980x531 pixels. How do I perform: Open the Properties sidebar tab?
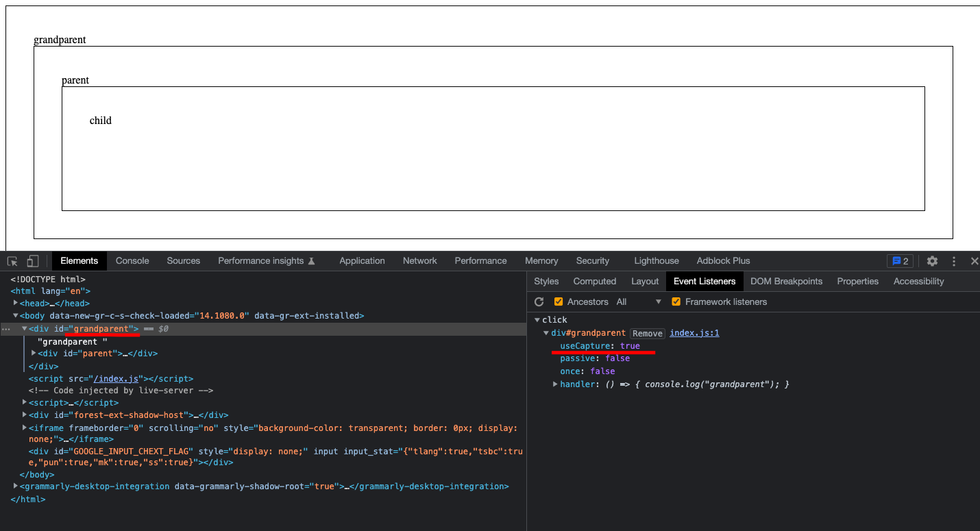coord(858,282)
